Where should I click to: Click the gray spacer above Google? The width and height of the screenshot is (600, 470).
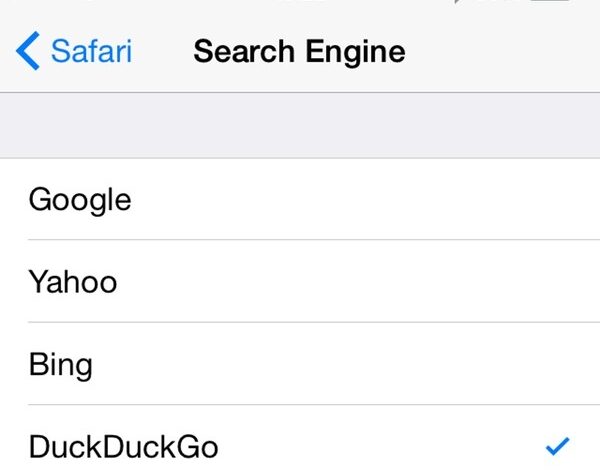tap(300, 126)
